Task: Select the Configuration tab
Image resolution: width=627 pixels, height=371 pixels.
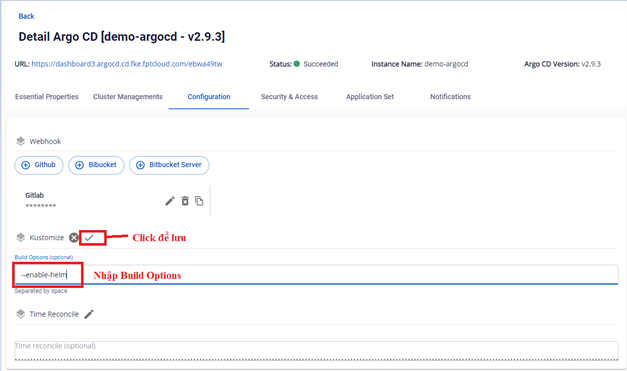Action: (x=209, y=97)
